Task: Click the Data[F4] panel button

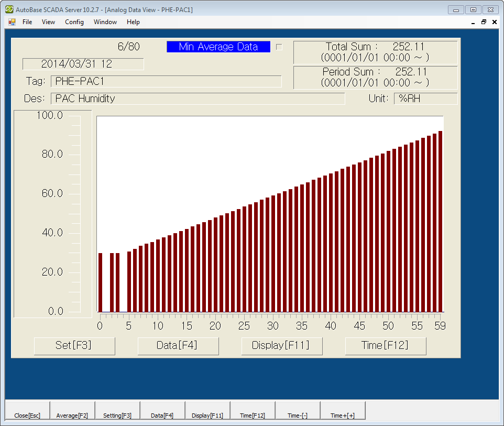Action: pos(178,346)
